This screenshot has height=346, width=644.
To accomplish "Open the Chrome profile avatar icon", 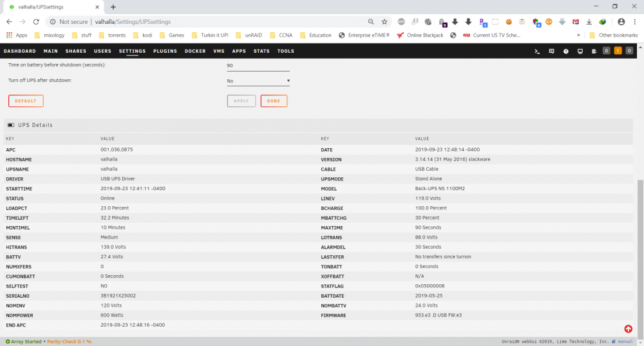I will click(x=621, y=22).
